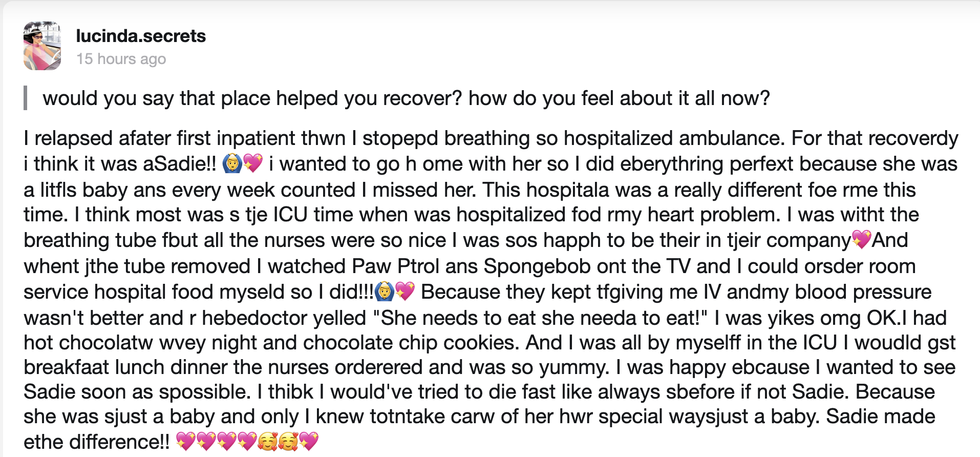Click the gray quote bar beside quoted question
980x457 pixels.
pyautogui.click(x=25, y=98)
